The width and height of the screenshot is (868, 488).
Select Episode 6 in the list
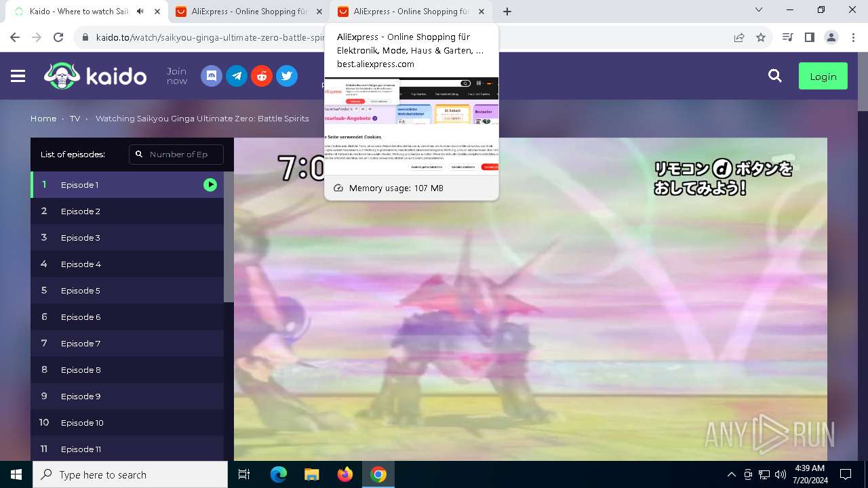pos(127,317)
